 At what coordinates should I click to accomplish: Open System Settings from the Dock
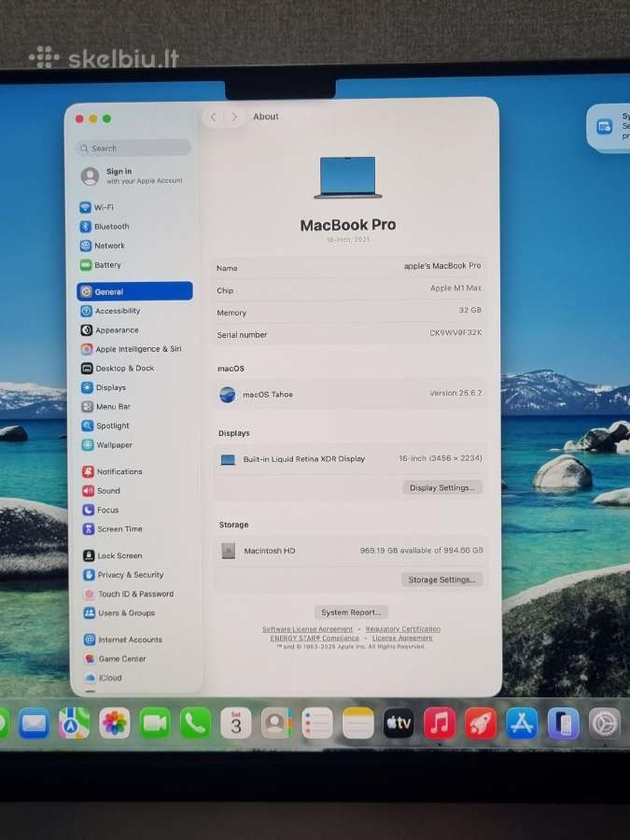pos(604,723)
